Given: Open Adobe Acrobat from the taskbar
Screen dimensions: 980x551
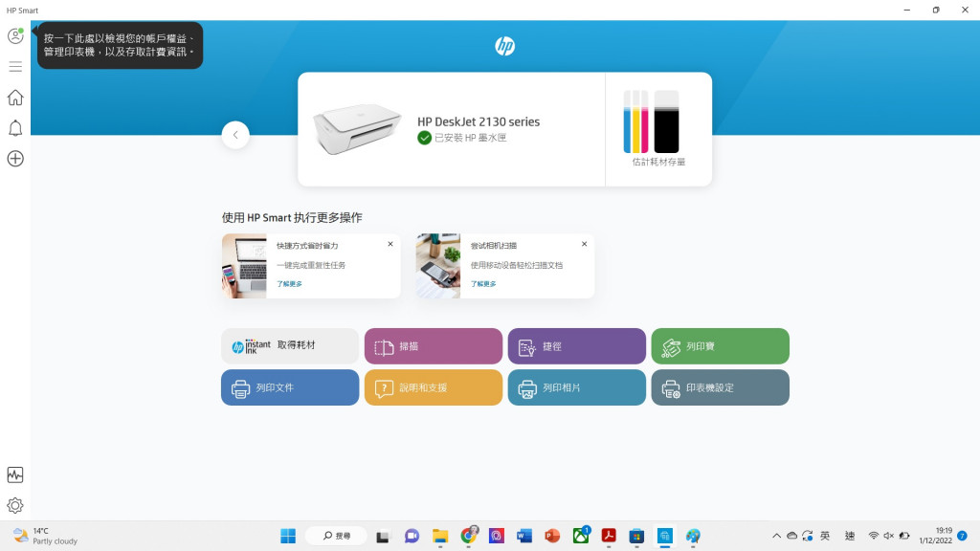Looking at the screenshot, I should point(609,536).
